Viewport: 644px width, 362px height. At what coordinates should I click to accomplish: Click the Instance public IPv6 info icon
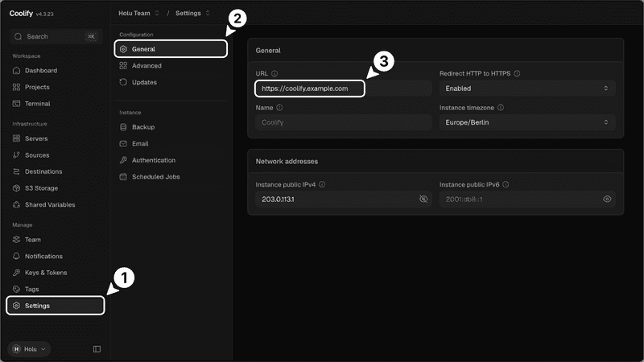[506, 185]
